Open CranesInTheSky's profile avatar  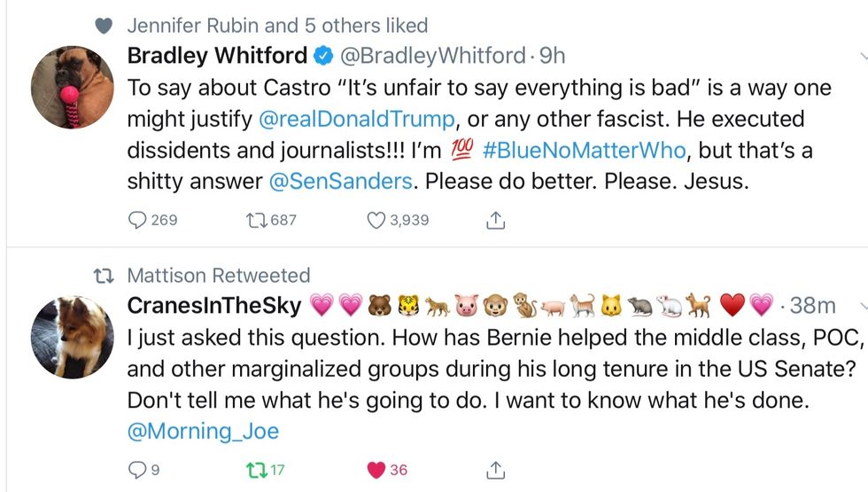coord(73,337)
